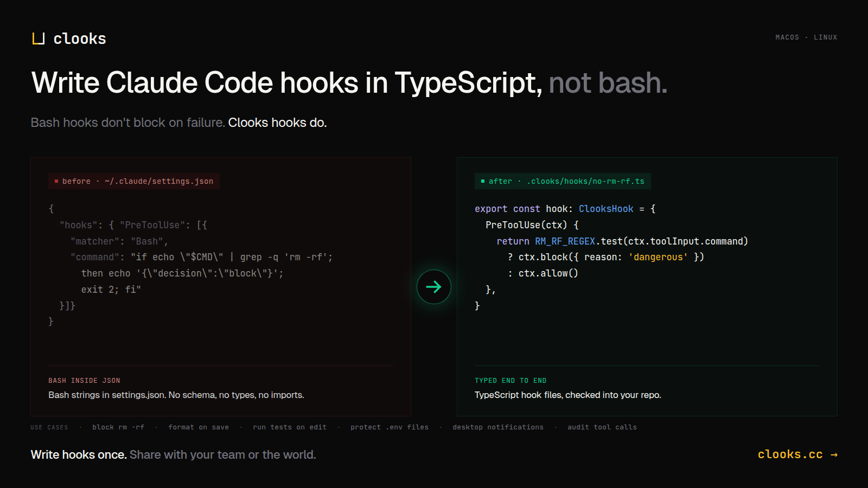Click the TYPED END TO END caption

click(x=510, y=381)
